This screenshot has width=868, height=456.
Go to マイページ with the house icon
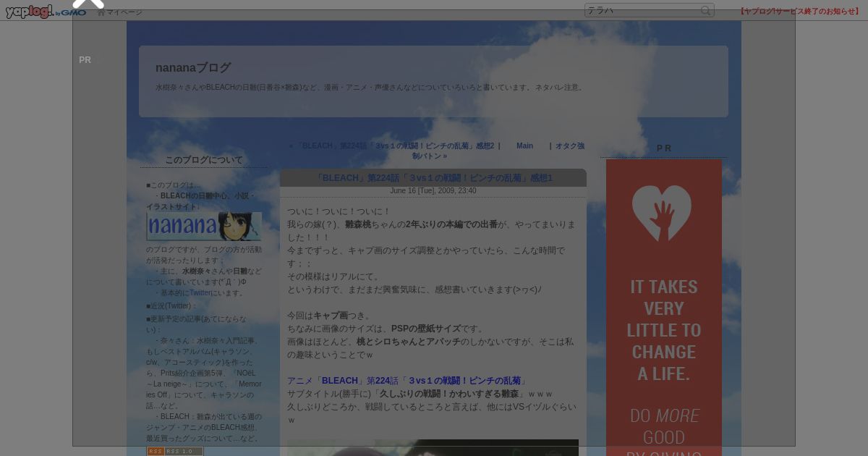coord(120,12)
